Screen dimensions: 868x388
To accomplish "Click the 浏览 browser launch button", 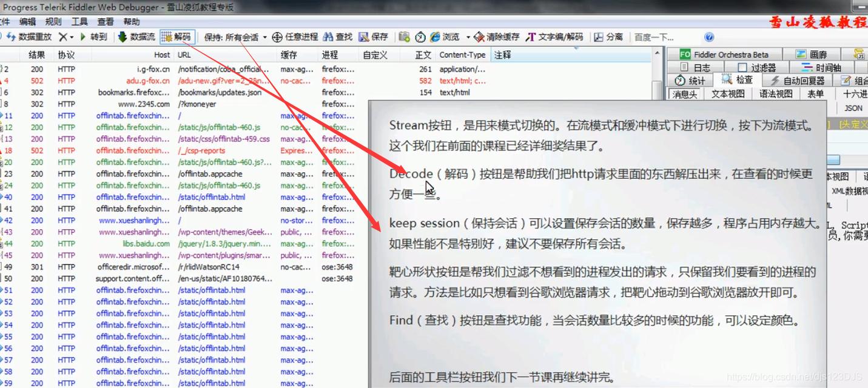I will tap(445, 37).
